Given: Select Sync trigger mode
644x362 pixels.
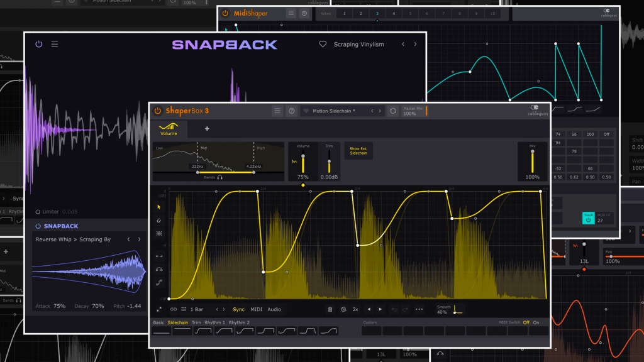Looking at the screenshot, I should coord(238,309).
